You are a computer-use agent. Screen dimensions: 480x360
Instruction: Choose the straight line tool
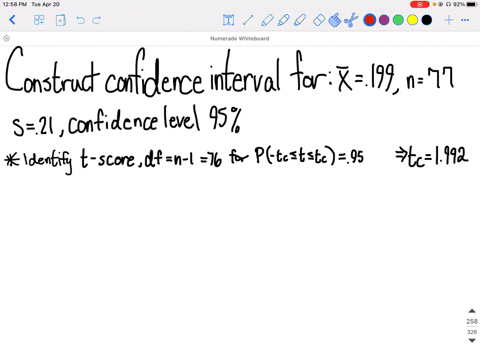pyautogui.click(x=248, y=20)
